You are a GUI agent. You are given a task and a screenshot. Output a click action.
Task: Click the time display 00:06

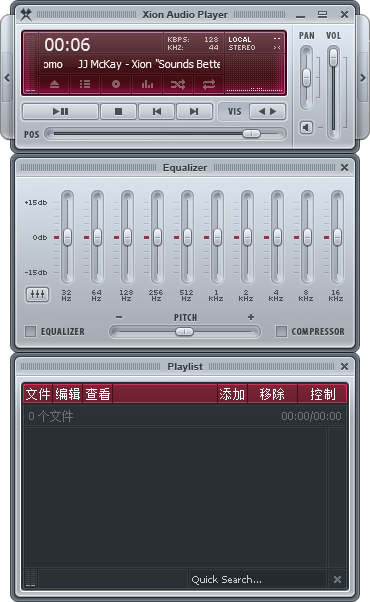67,45
